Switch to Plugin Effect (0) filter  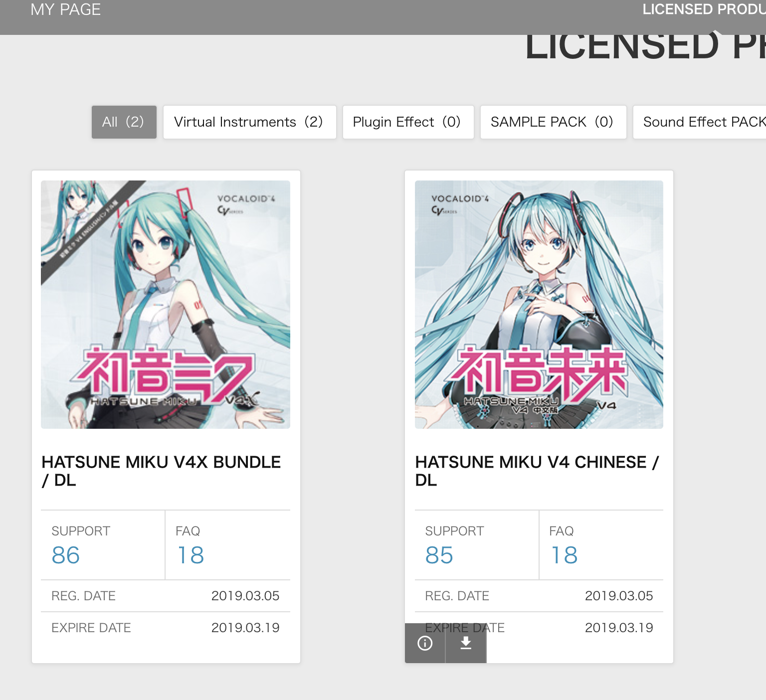(408, 122)
